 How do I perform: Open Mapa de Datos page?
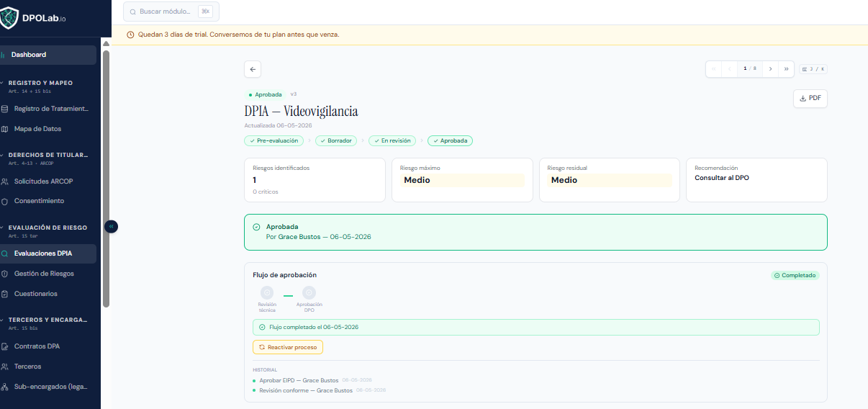(x=48, y=129)
